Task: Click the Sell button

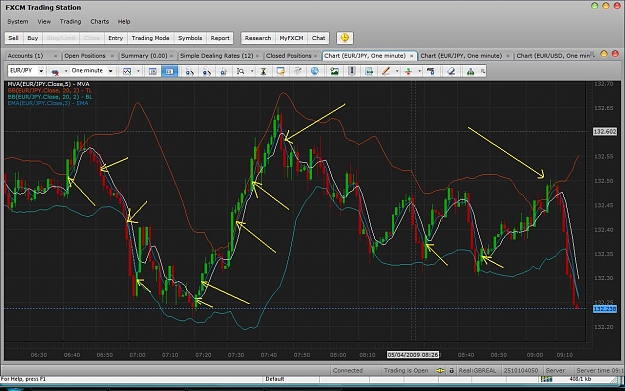Action: tap(13, 38)
